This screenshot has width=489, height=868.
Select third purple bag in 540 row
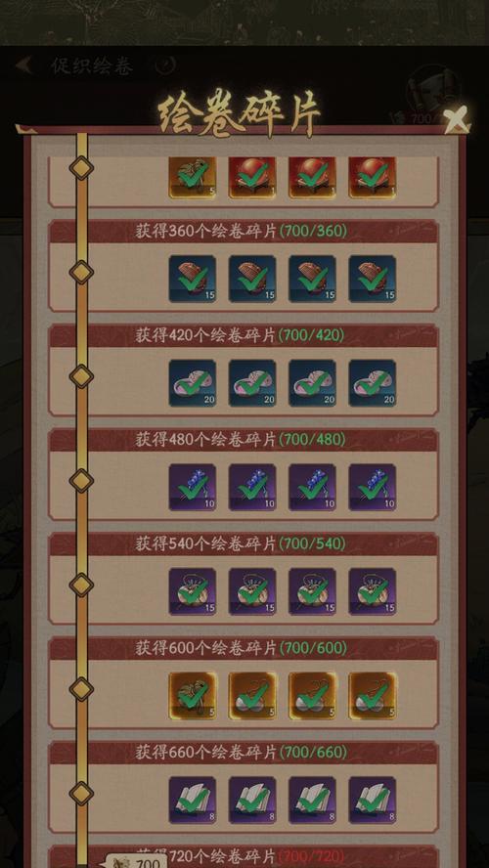(x=312, y=591)
